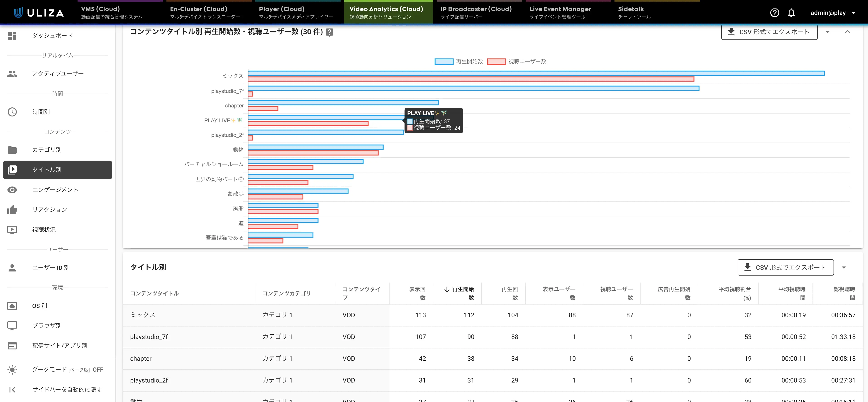Click download icon in table CSV export button
The image size is (868, 402).
(x=748, y=267)
